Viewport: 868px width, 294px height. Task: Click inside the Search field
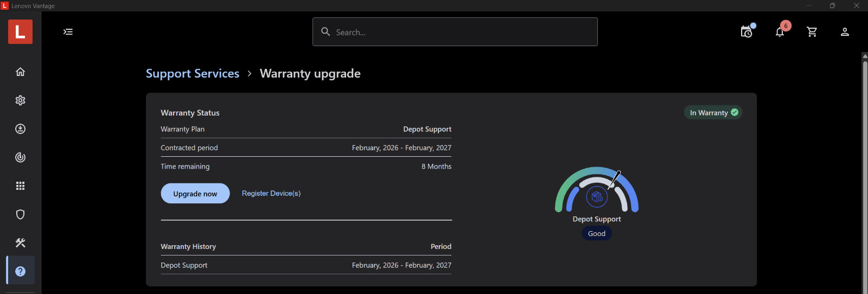(455, 32)
